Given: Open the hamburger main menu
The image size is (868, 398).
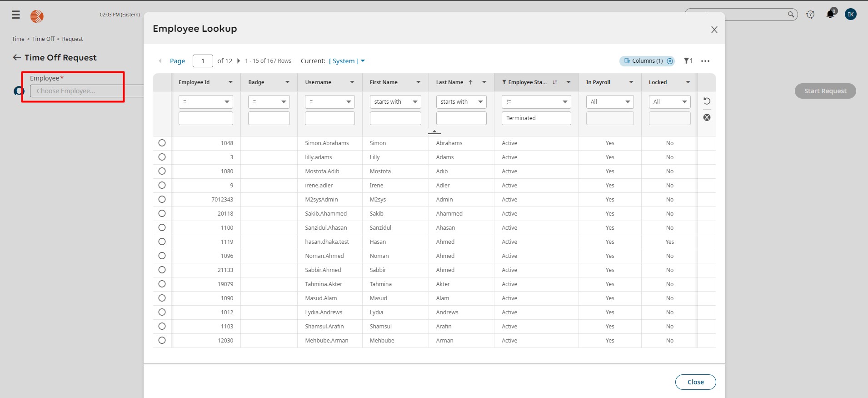Looking at the screenshot, I should coord(16,15).
